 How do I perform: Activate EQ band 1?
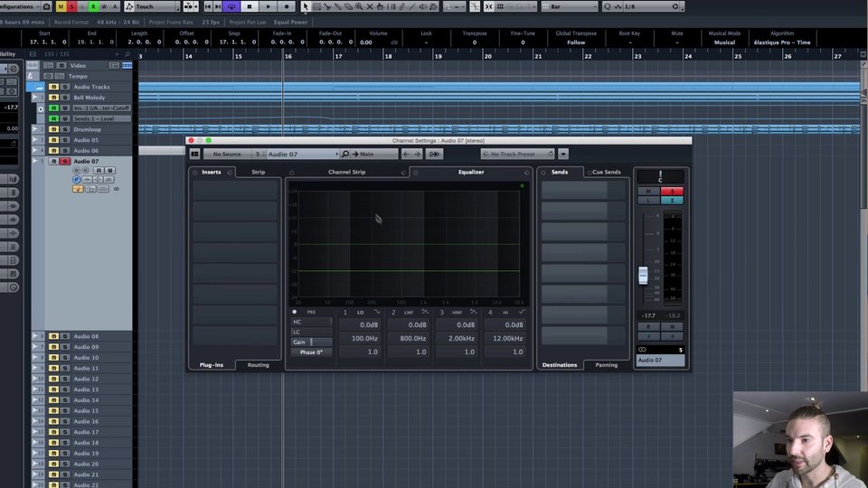[345, 313]
